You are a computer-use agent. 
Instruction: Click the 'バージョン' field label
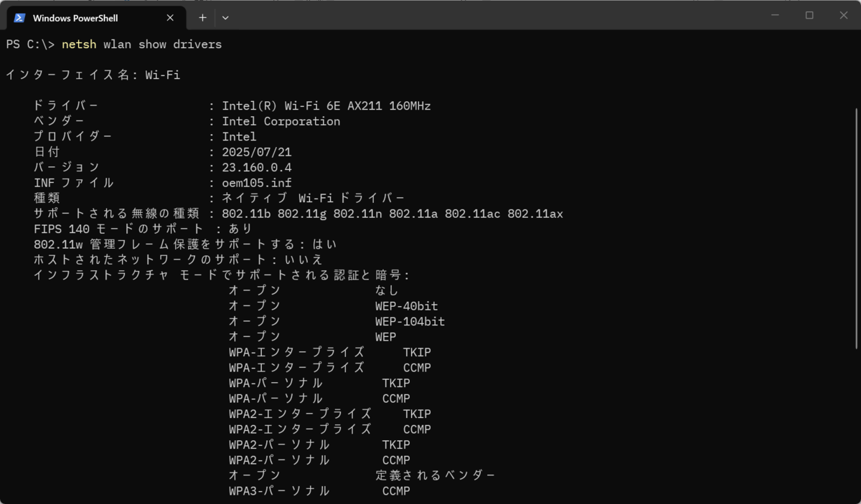66,167
